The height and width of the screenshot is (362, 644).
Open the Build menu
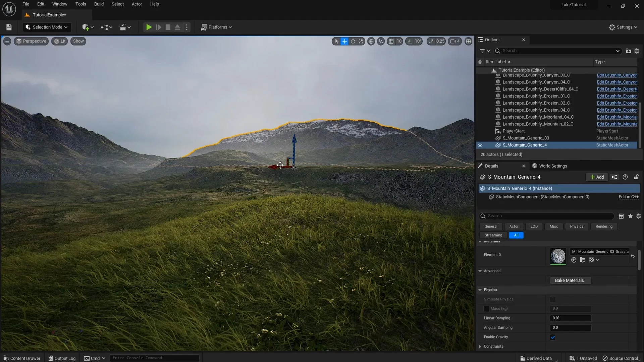pos(99,4)
